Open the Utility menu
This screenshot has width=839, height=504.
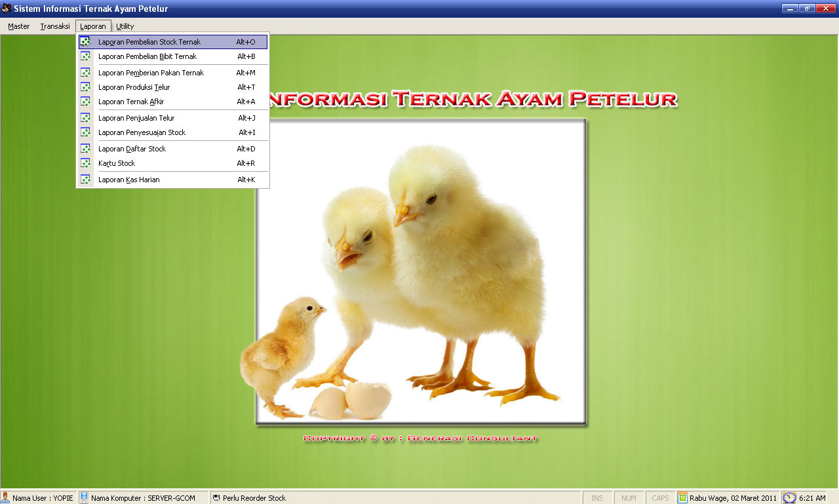click(x=125, y=26)
